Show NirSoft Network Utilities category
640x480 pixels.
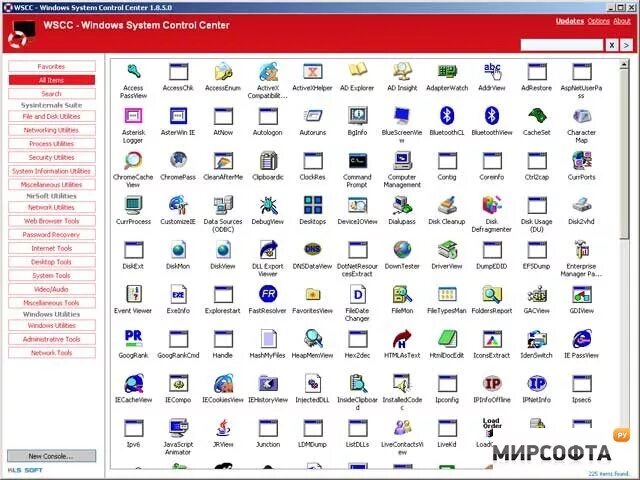pos(52,207)
